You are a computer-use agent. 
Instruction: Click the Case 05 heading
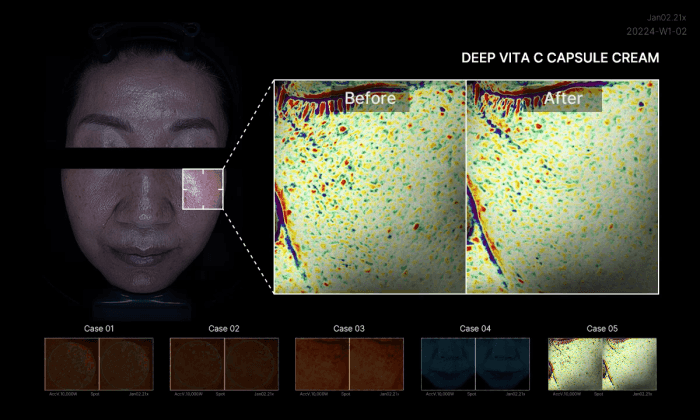[601, 328]
